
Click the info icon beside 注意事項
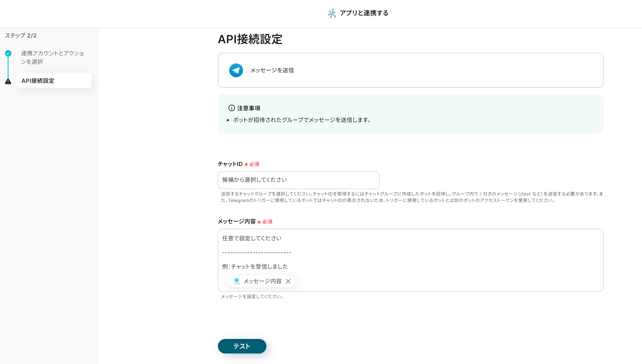click(x=232, y=108)
